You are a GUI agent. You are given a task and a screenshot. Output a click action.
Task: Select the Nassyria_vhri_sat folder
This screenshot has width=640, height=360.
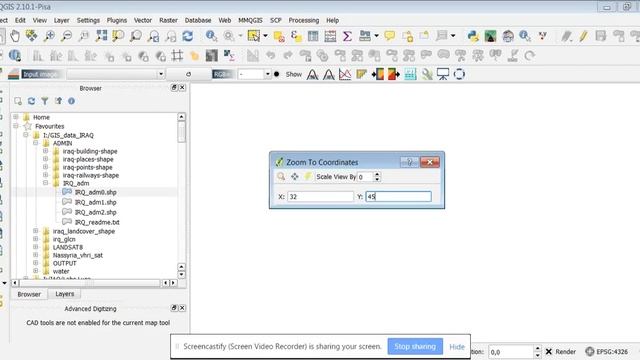coord(78,255)
